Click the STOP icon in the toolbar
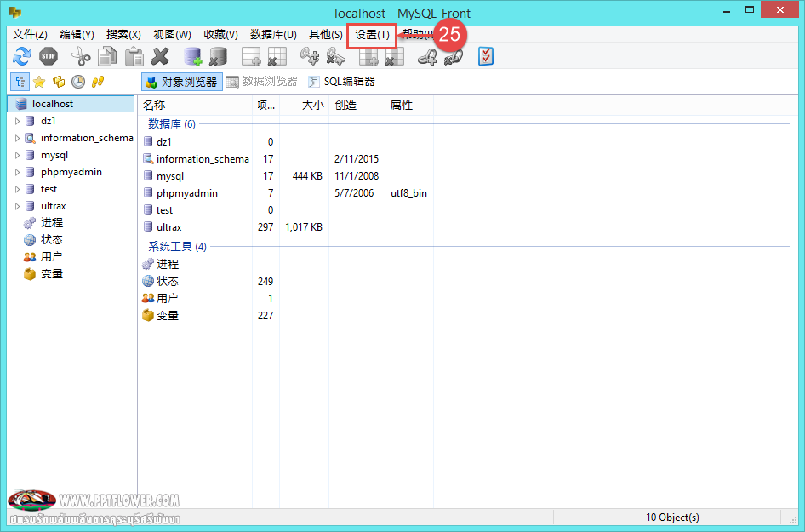 tap(49, 56)
